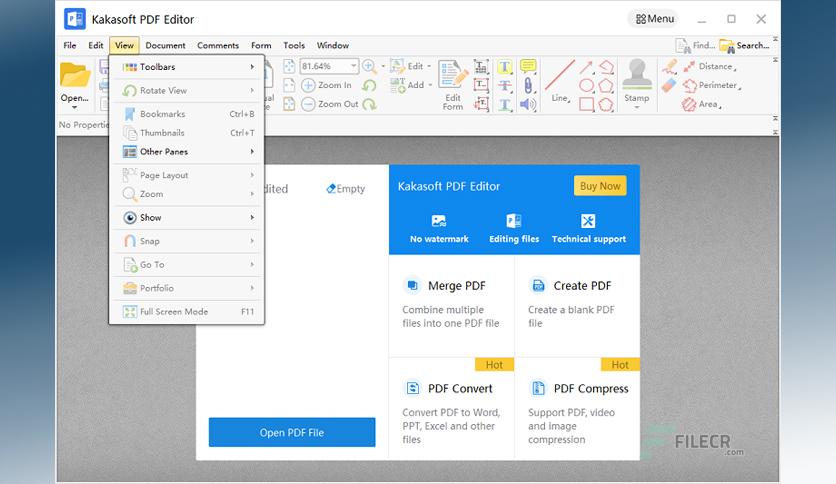
Task: Open the File menu
Action: point(70,46)
